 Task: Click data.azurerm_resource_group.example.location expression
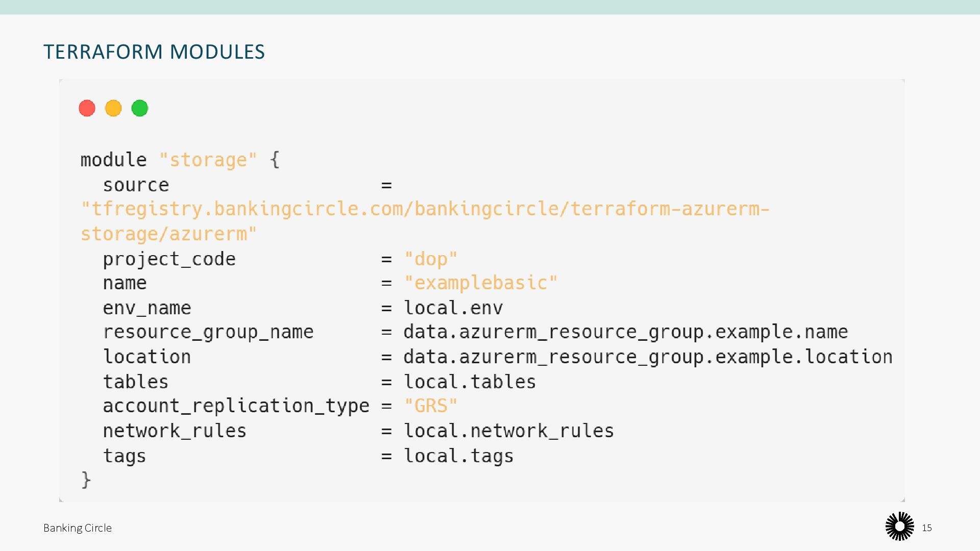pos(648,357)
